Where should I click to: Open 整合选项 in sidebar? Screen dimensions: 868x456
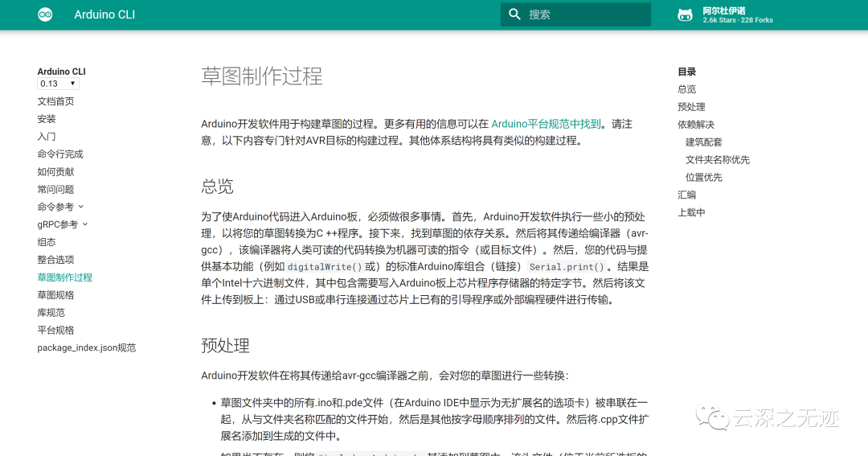pyautogui.click(x=56, y=260)
